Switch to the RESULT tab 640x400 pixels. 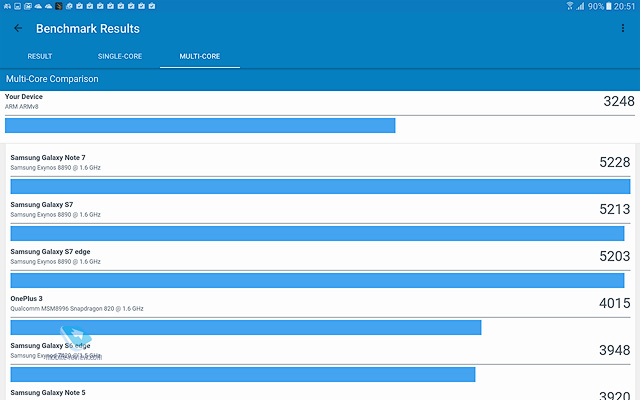tap(40, 56)
